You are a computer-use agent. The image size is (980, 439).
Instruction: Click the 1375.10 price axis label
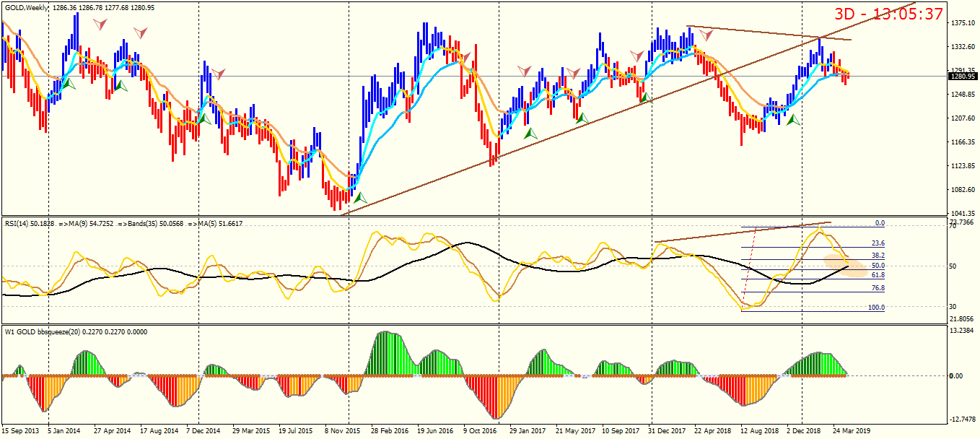(963, 24)
